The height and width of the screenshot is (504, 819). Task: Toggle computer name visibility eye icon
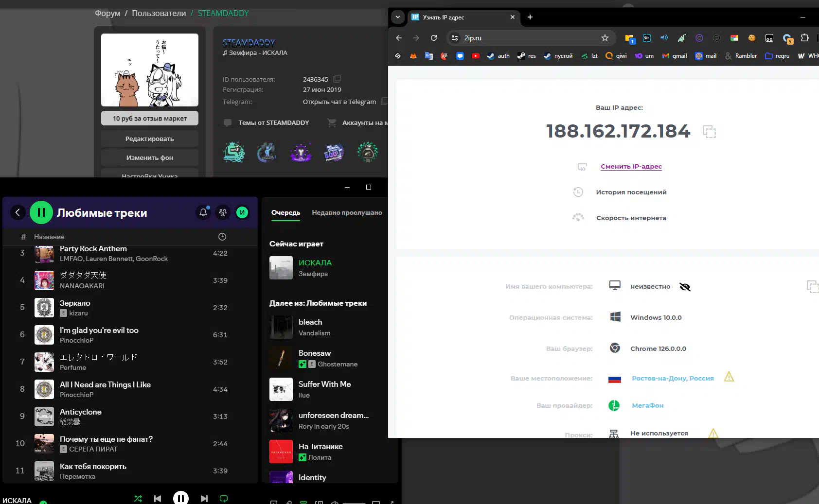685,287
